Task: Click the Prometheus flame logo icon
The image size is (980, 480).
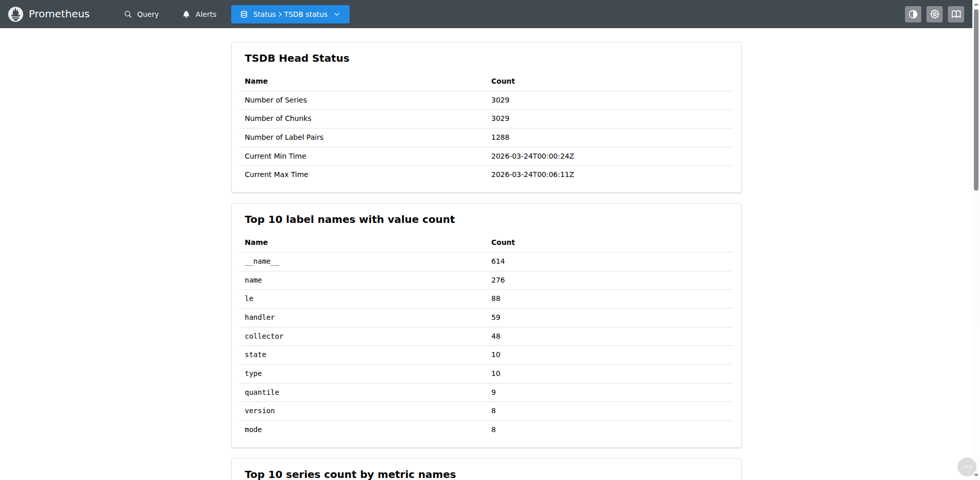Action: [x=15, y=14]
